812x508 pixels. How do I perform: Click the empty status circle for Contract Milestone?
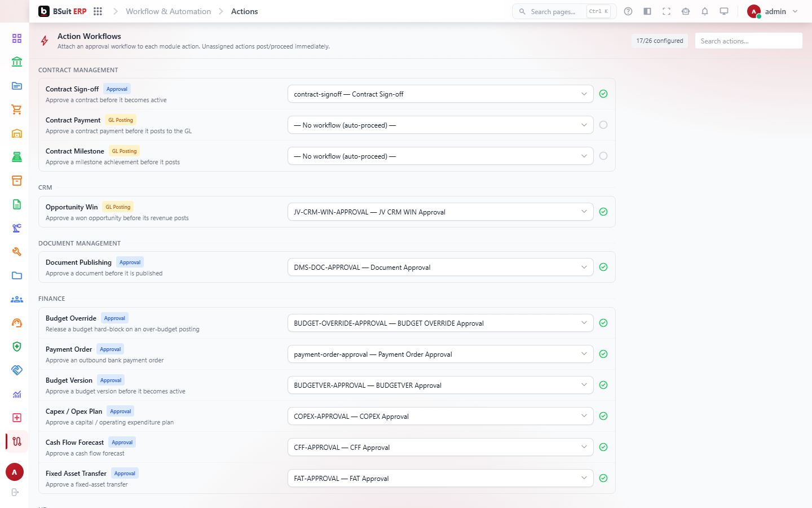click(603, 156)
